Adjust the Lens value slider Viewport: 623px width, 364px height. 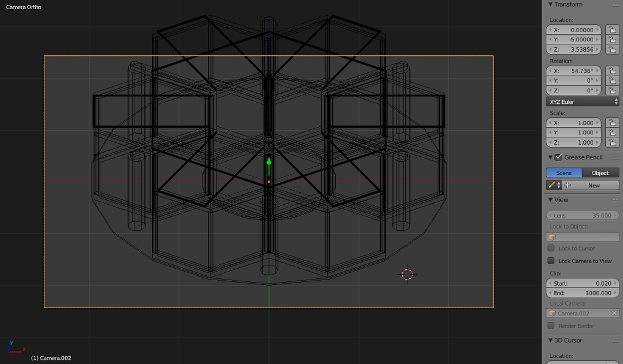(x=583, y=215)
